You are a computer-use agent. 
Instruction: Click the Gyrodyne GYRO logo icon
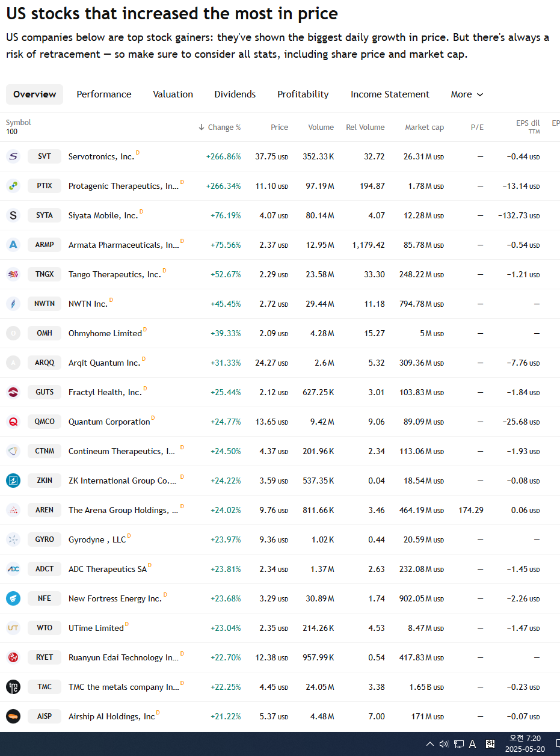(13, 539)
